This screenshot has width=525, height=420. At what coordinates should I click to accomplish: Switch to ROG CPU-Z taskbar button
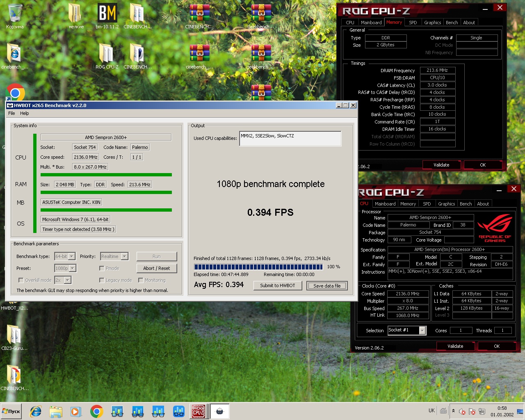click(199, 411)
